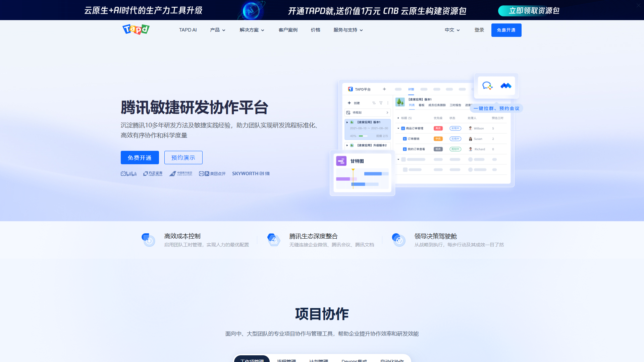The height and width of the screenshot is (362, 644).
Task: Select the 看板 tab in the preview
Action: pyautogui.click(x=422, y=105)
